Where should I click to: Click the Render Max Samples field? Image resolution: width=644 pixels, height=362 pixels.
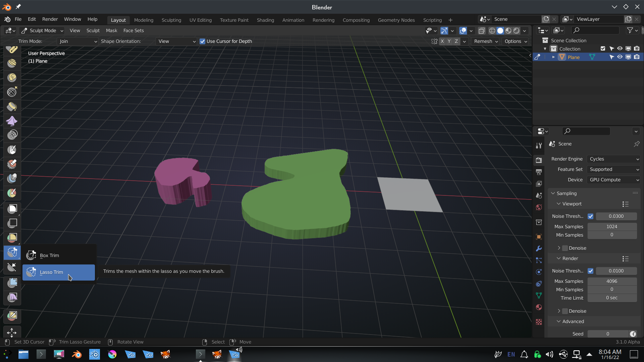click(612, 281)
